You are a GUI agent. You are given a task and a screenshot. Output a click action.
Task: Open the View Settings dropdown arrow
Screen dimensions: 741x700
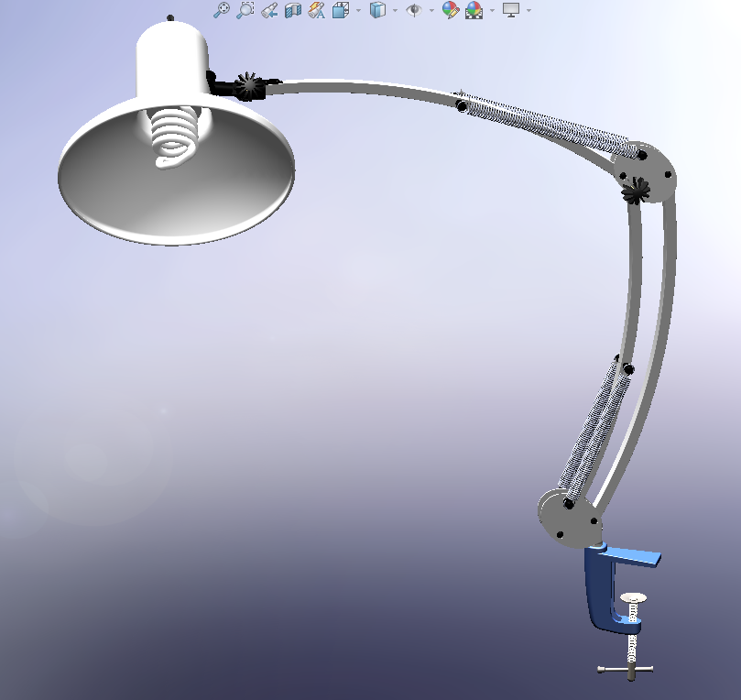point(529,10)
